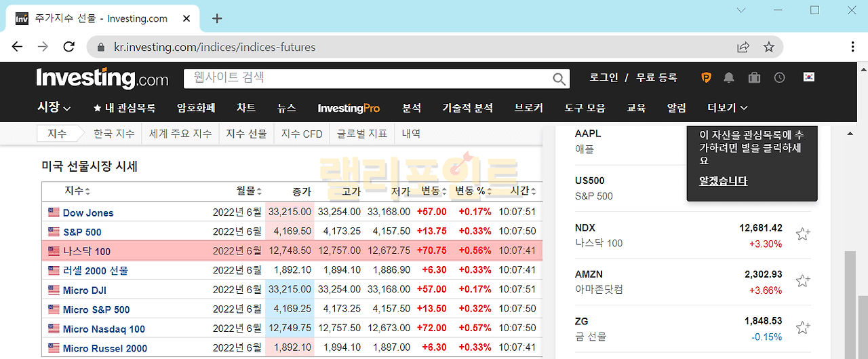Click the browser share page icon
Viewport: 868px width, 359px height.
[x=743, y=47]
